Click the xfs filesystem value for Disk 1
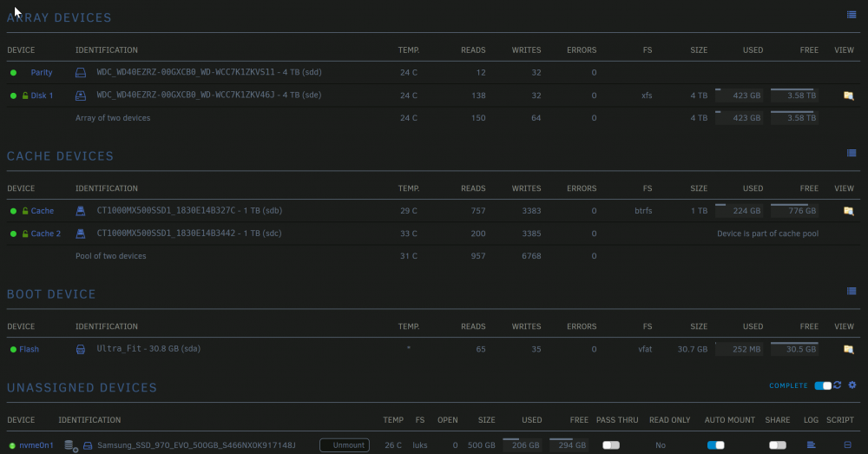Viewport: 868px width, 454px height. 647,95
